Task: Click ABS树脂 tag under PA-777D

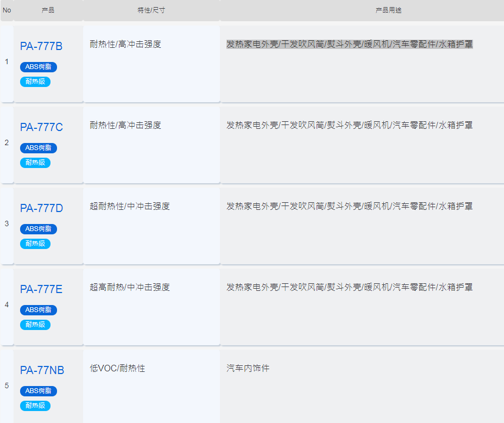Action: (38, 229)
